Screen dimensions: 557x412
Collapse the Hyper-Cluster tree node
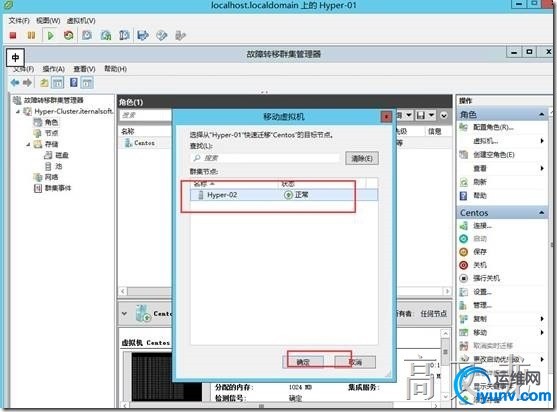[18, 112]
